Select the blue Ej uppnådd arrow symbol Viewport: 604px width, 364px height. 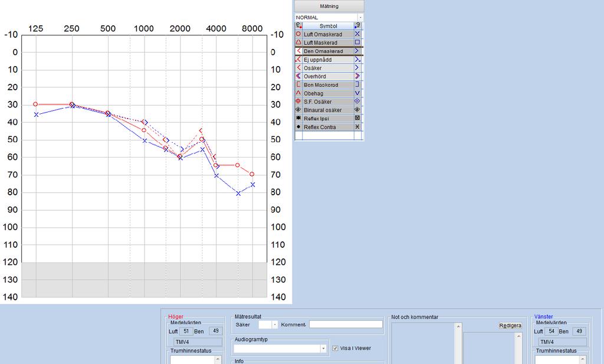pyautogui.click(x=357, y=60)
